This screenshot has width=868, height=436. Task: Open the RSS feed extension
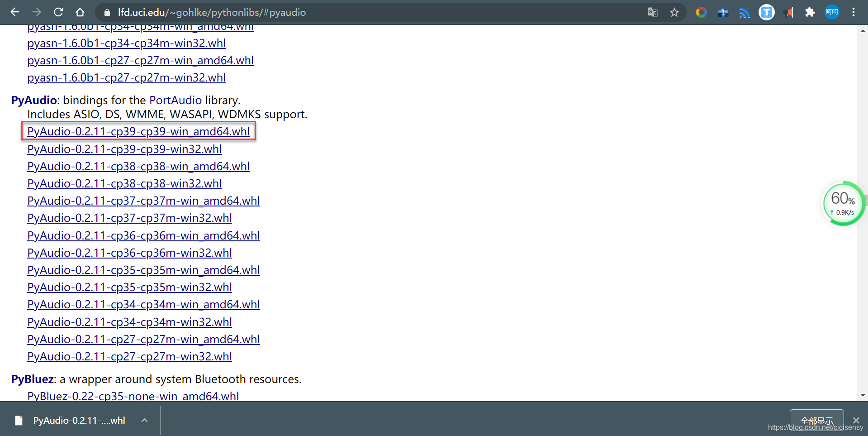[745, 12]
